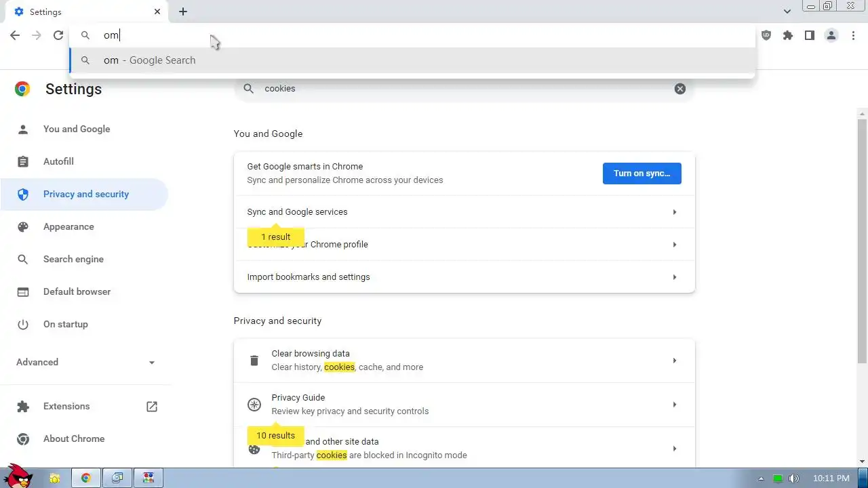This screenshot has height=488, width=868.
Task: Toggle the browser side panel icon
Action: pos(809,35)
